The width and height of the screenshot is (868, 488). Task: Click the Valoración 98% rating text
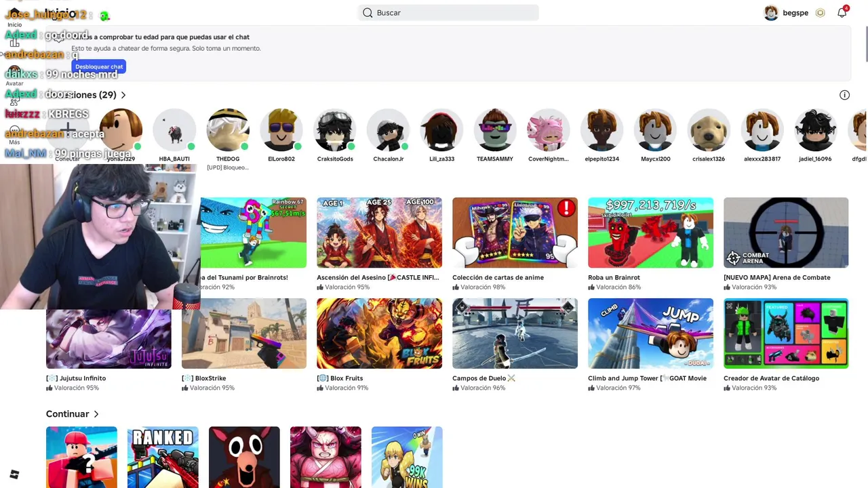[483, 287]
